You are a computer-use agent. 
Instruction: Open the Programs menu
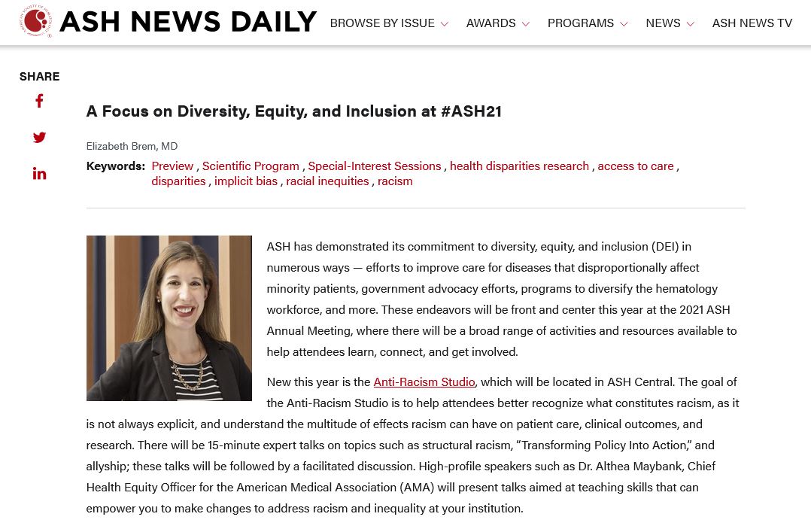pyautogui.click(x=580, y=23)
